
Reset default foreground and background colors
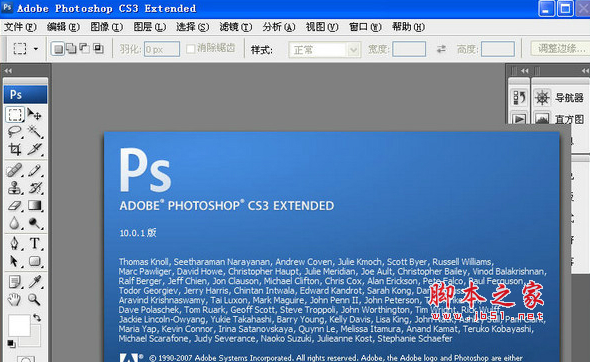pyautogui.click(x=11, y=343)
